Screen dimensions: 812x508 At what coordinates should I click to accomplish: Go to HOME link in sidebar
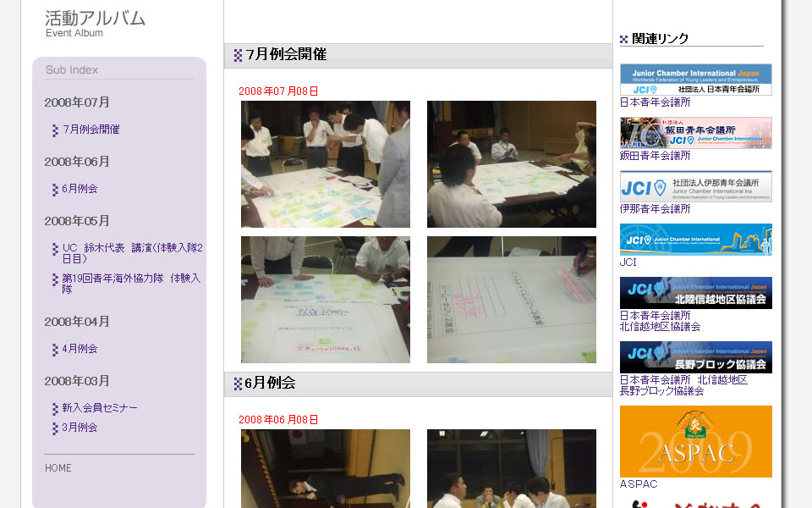pyautogui.click(x=58, y=468)
